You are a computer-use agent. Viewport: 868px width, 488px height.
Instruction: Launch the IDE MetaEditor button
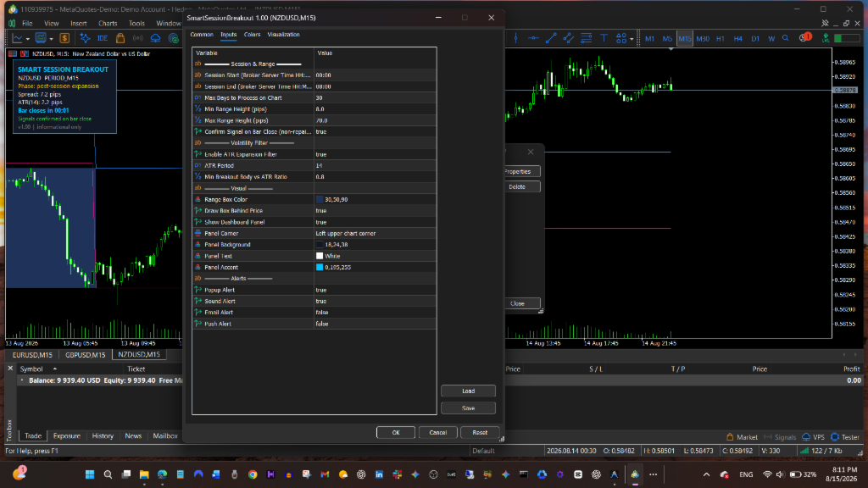(103, 38)
